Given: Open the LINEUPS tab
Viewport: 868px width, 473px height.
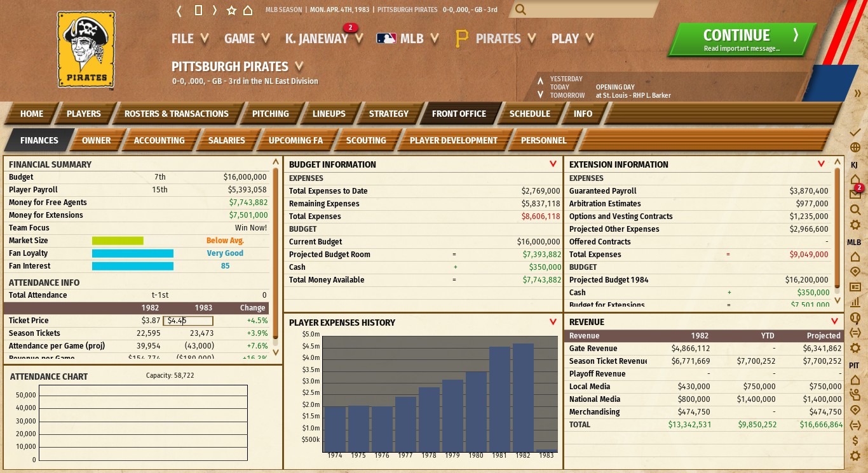Looking at the screenshot, I should tap(329, 114).
